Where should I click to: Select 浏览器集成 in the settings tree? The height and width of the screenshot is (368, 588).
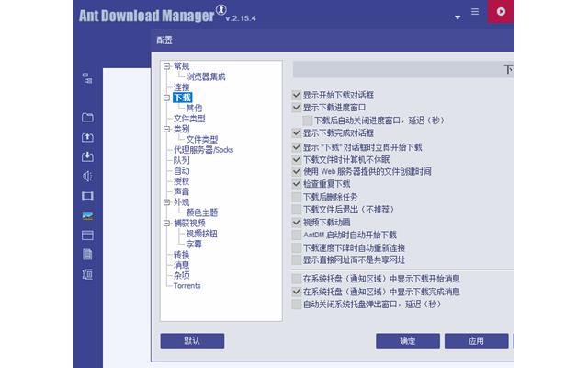(x=206, y=77)
